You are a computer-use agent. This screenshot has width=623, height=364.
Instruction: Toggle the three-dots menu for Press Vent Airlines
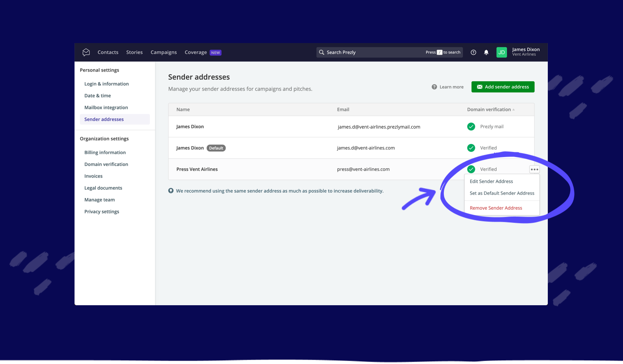(534, 169)
